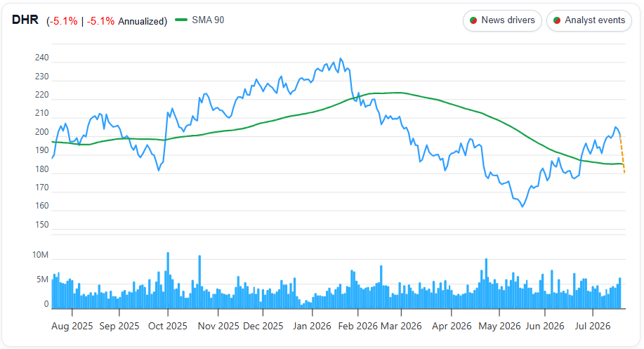Click the Jun 2026 axis label
The height and width of the screenshot is (349, 644).
[x=544, y=326]
